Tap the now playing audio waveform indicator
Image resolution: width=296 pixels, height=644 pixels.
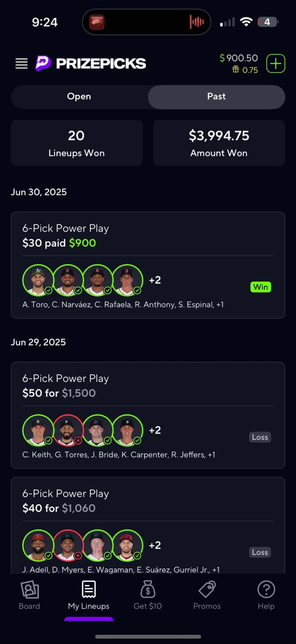197,22
